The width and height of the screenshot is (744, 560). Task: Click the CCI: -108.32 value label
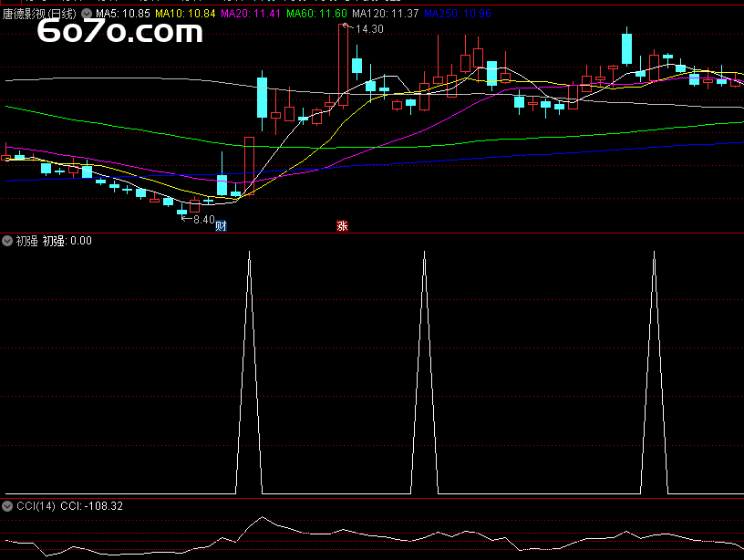tap(91, 506)
